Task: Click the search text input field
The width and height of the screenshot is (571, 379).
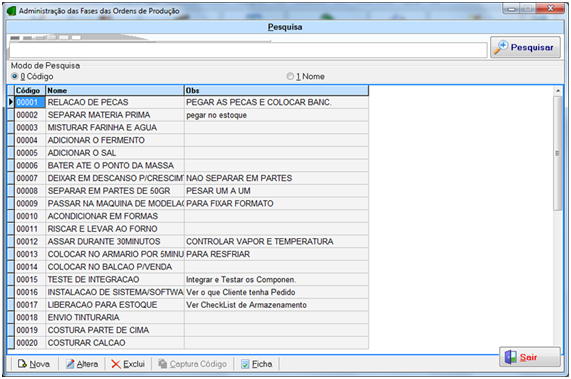Action: tap(248, 50)
